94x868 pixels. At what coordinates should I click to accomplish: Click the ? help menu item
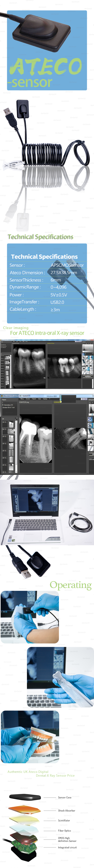pyautogui.click(x=50, y=399)
